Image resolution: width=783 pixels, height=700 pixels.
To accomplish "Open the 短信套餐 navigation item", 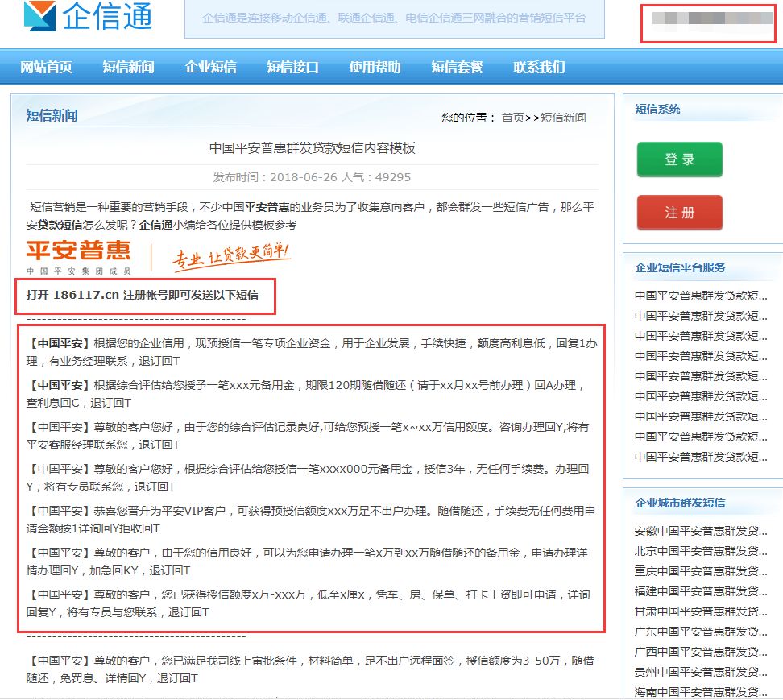I will tap(457, 67).
